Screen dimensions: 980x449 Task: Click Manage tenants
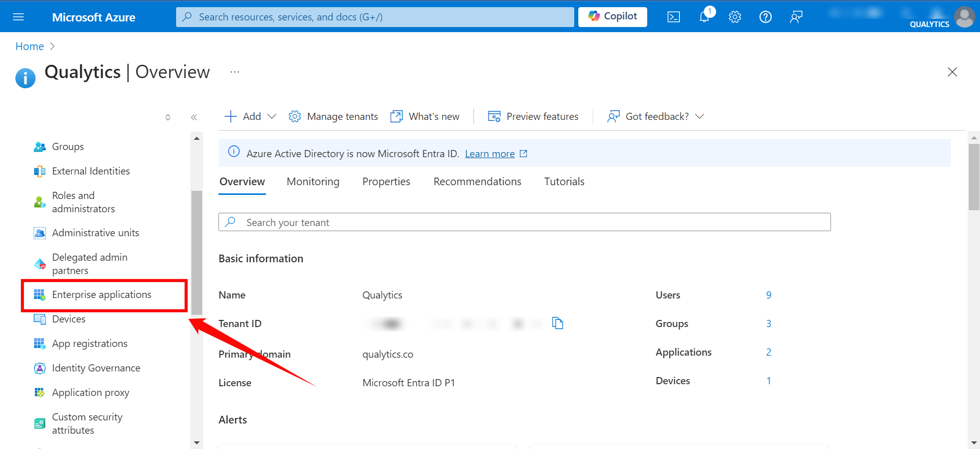tap(333, 116)
